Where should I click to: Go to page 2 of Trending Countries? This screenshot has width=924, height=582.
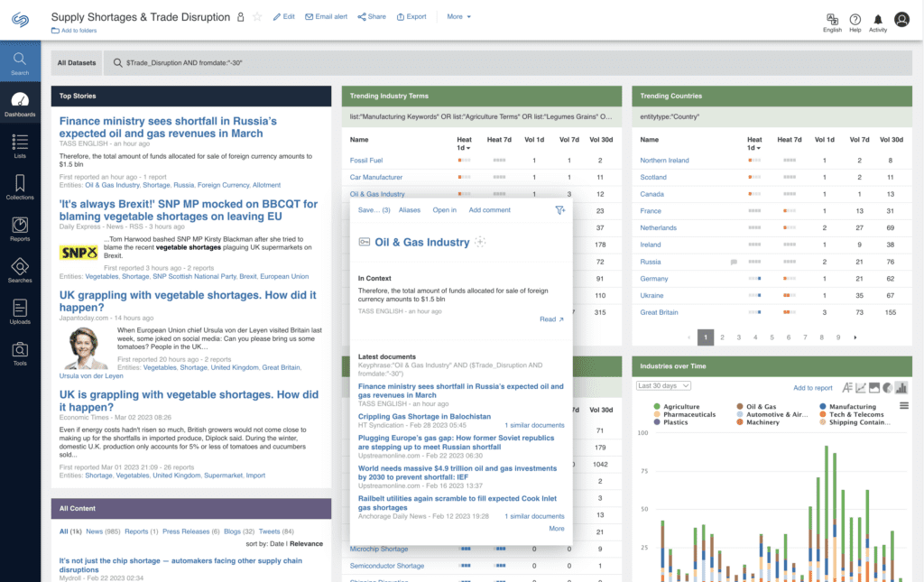[722, 337]
